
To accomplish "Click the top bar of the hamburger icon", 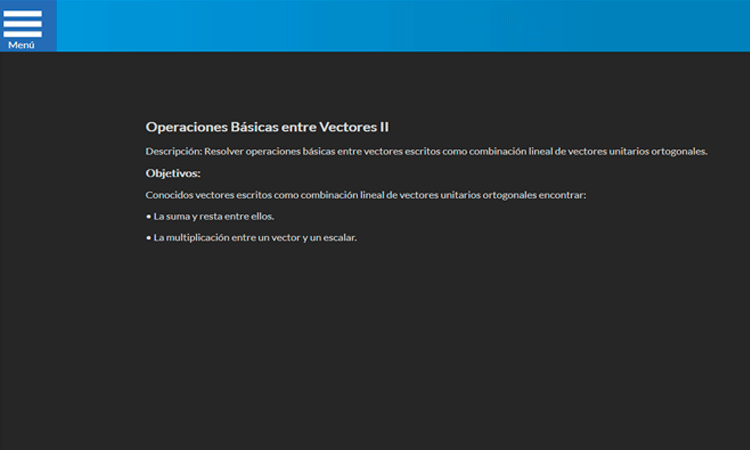I will click(x=23, y=14).
